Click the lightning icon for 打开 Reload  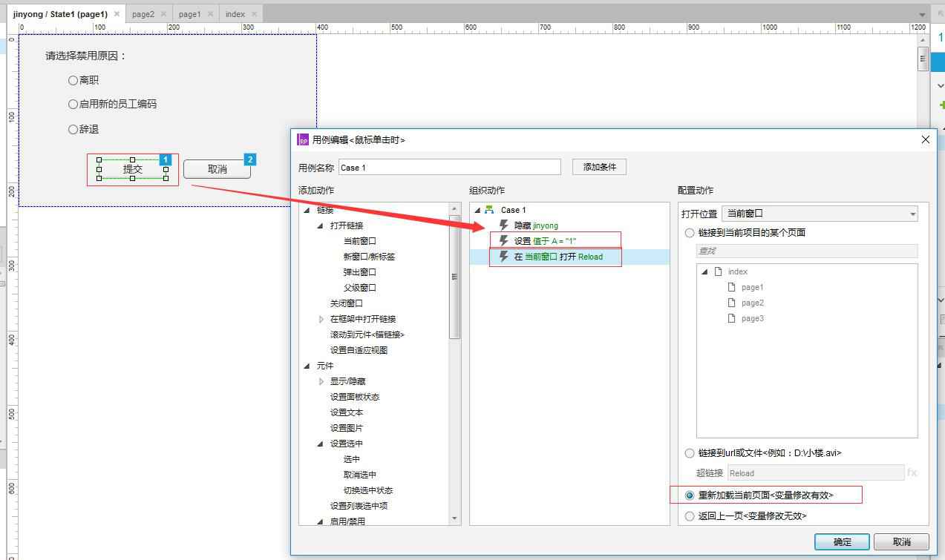pos(504,257)
